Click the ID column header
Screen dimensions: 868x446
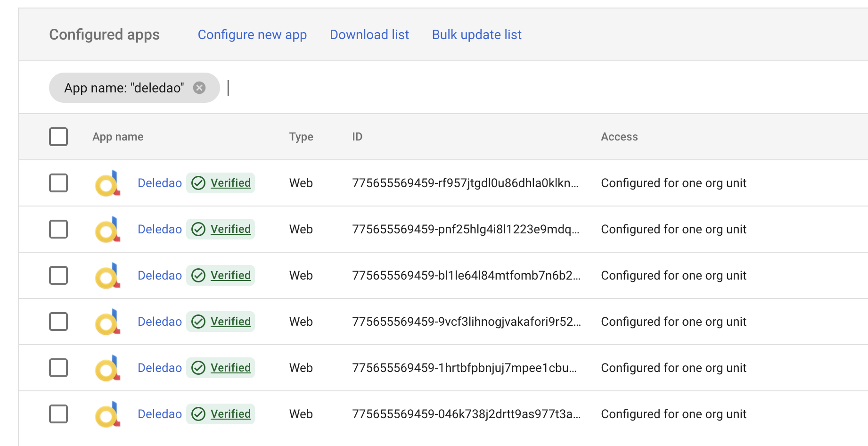click(x=357, y=137)
